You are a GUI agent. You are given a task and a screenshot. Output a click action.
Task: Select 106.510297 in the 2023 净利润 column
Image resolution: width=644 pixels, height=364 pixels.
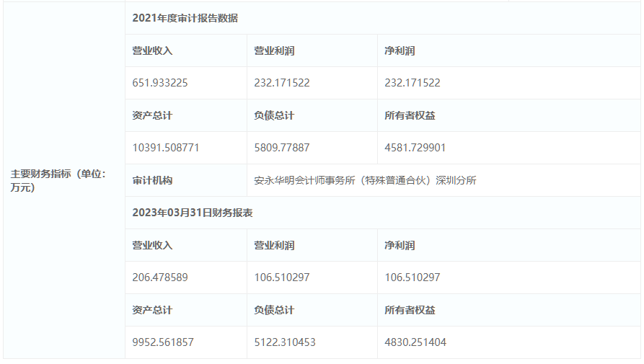point(413,278)
